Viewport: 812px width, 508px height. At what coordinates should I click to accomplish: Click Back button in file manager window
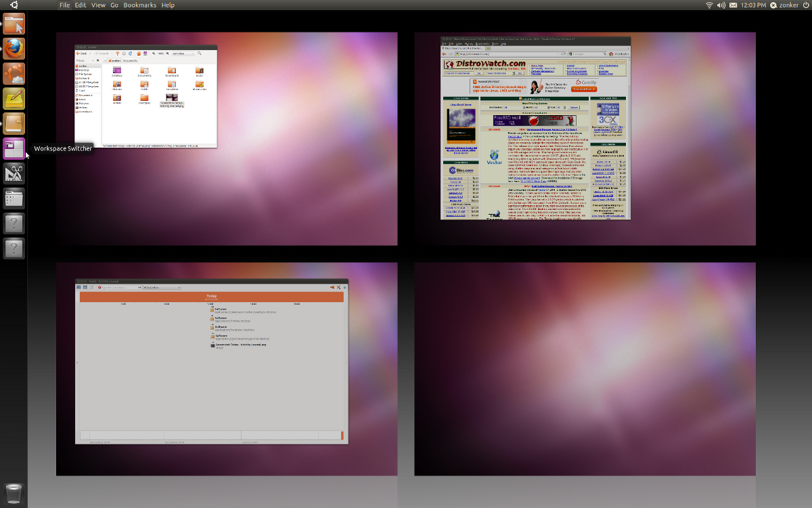(x=83, y=54)
